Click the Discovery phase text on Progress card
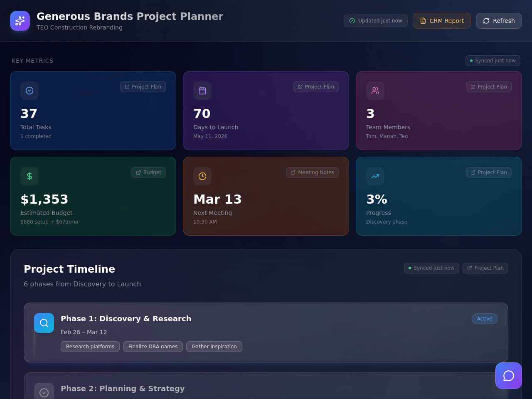Viewport: 532px width, 399px height. coord(387,222)
